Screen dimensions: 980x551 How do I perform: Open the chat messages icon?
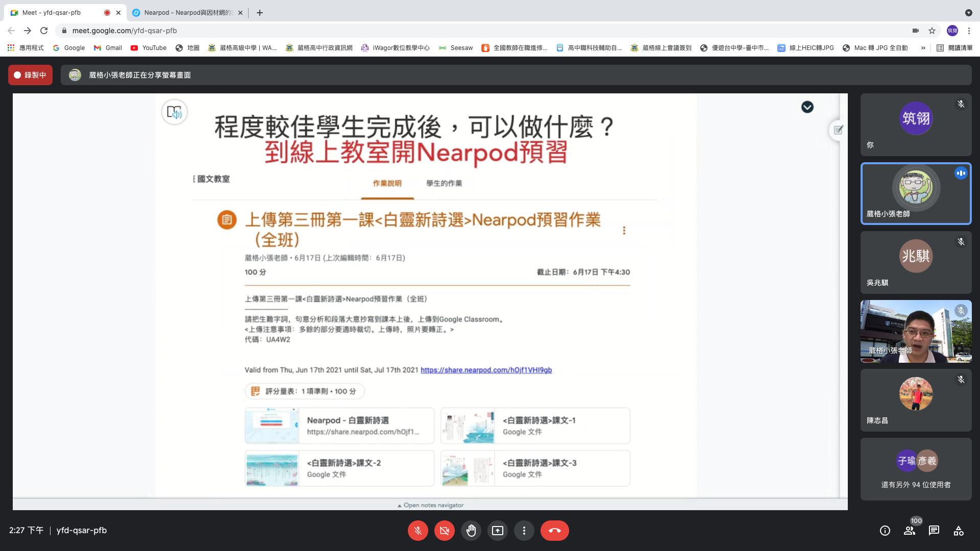tap(934, 531)
